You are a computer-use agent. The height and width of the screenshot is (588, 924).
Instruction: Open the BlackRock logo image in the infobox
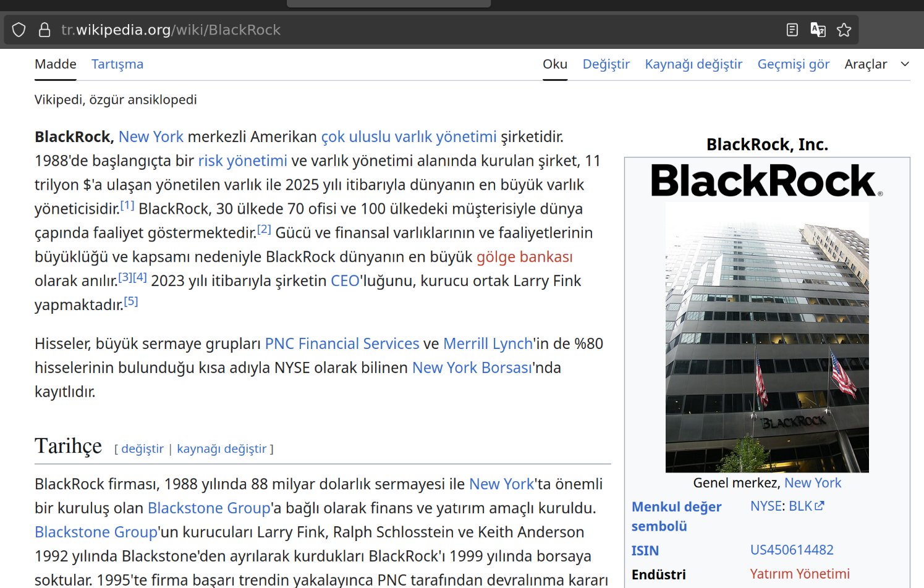(767, 180)
